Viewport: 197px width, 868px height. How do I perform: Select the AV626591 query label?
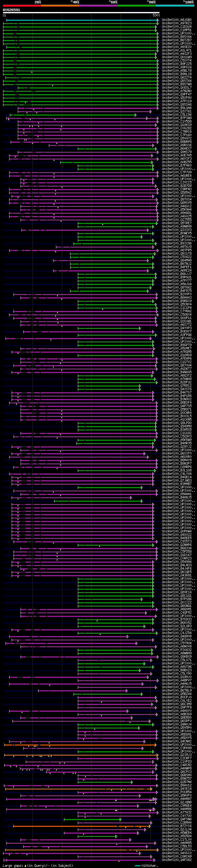click(11, 10)
